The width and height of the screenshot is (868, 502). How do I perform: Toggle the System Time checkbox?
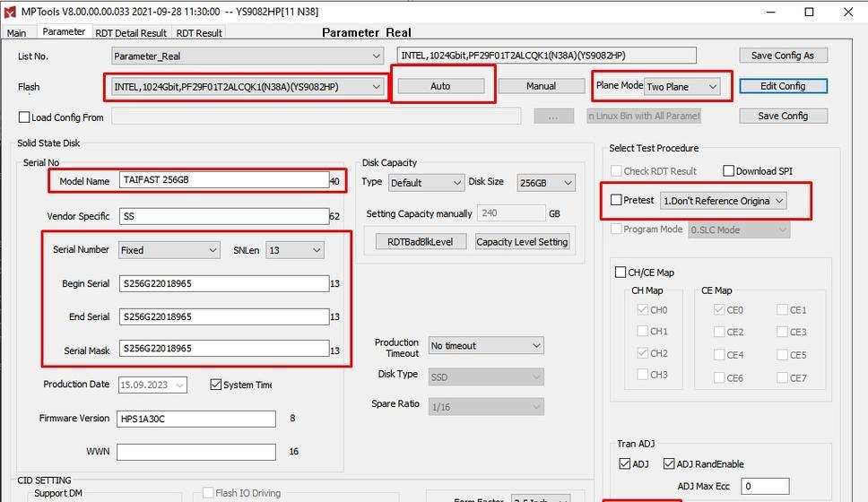pos(216,385)
